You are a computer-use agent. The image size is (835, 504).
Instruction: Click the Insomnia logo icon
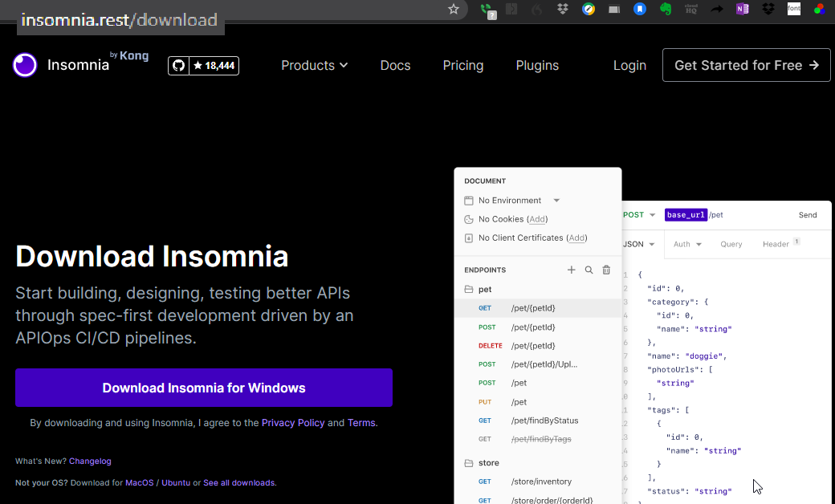click(x=25, y=65)
